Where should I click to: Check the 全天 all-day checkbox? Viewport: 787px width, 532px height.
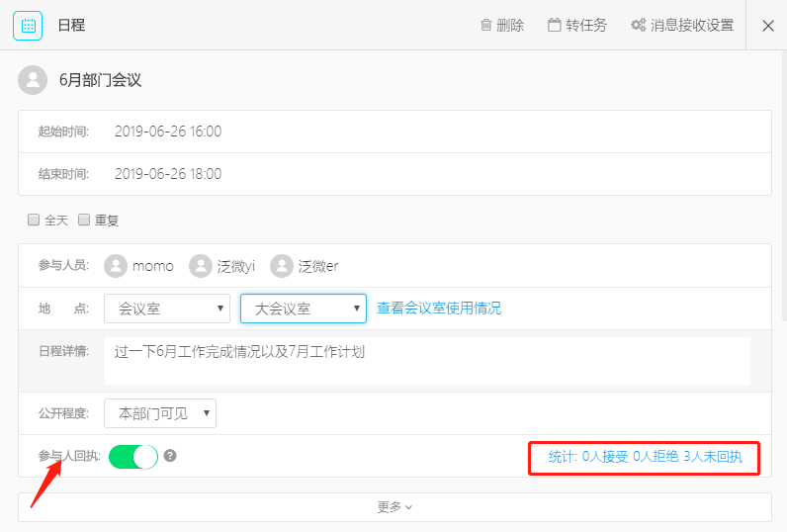point(34,220)
